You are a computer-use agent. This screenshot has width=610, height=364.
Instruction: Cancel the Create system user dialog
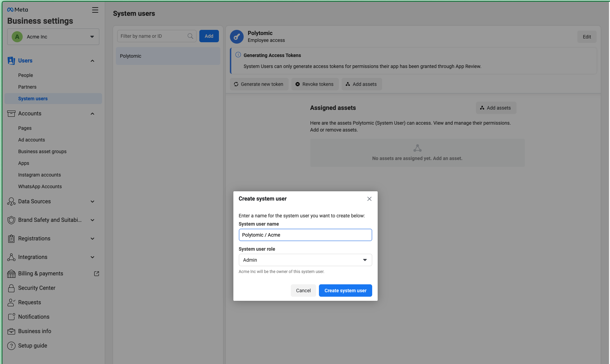click(x=303, y=291)
